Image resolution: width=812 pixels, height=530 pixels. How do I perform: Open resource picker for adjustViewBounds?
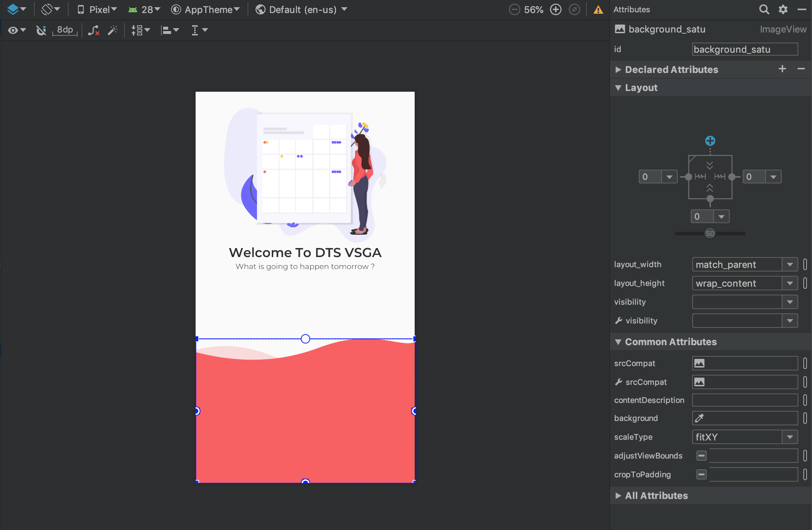tap(805, 456)
